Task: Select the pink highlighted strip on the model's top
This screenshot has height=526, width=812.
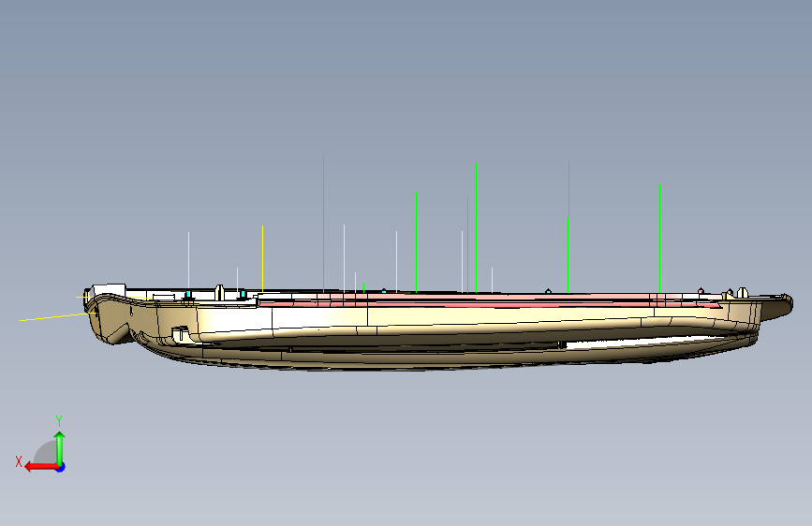Action: pyautogui.click(x=490, y=300)
